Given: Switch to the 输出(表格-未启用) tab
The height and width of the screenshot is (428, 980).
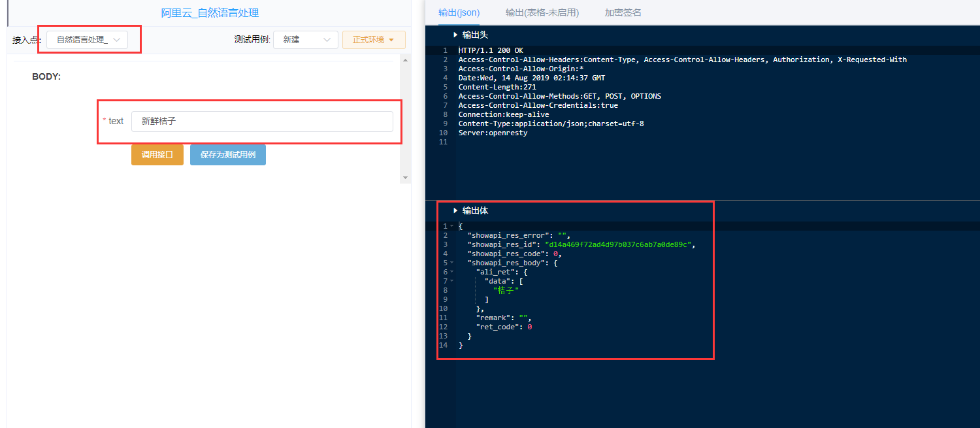Looking at the screenshot, I should (x=542, y=12).
